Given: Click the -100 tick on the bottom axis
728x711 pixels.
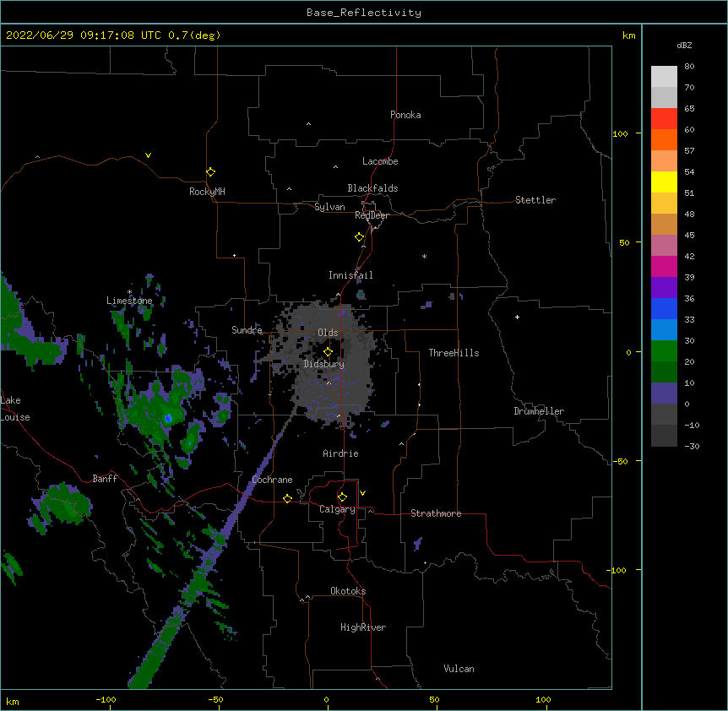Looking at the screenshot, I should [x=106, y=699].
